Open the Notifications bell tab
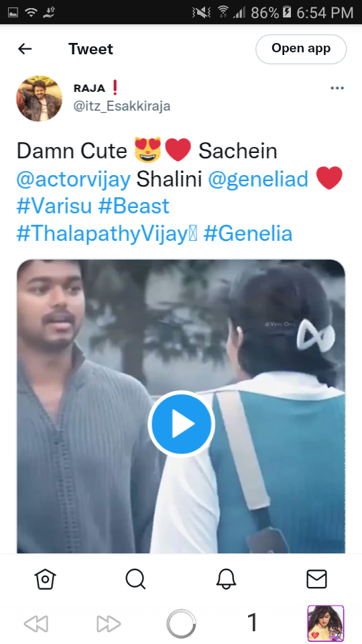The height and width of the screenshot is (644, 362). (226, 580)
